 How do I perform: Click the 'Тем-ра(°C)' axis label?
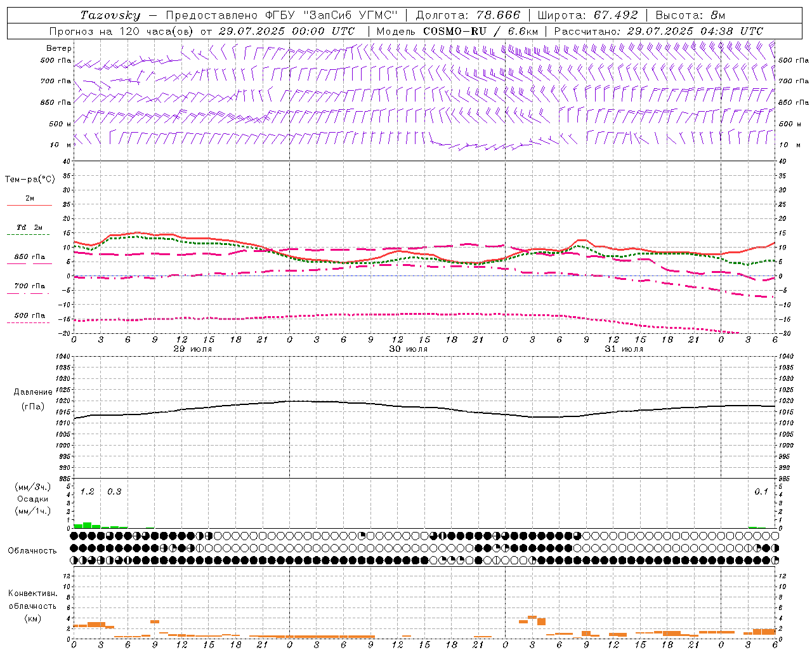30,180
